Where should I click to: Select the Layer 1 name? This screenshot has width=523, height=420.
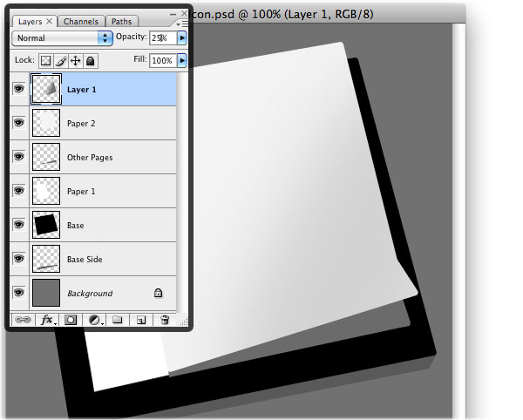tap(82, 90)
